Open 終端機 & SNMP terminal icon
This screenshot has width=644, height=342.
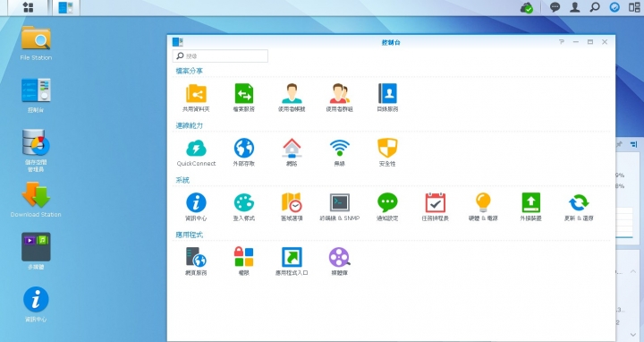click(x=340, y=202)
